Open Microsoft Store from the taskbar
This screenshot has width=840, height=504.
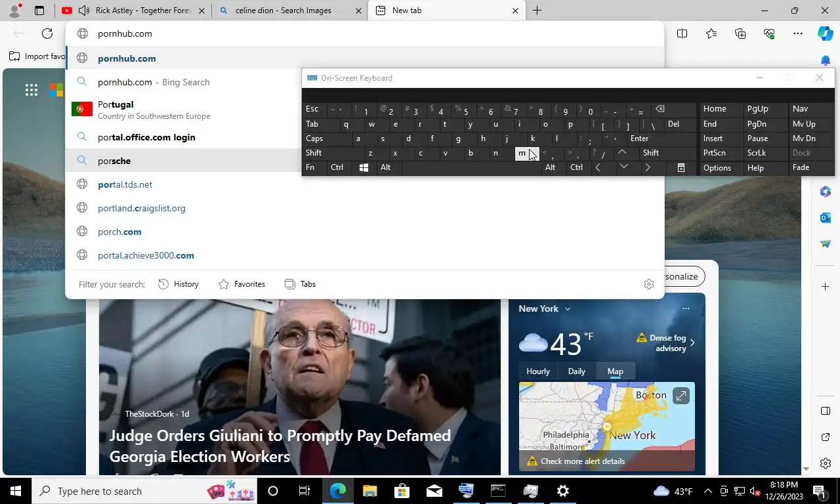(x=402, y=491)
